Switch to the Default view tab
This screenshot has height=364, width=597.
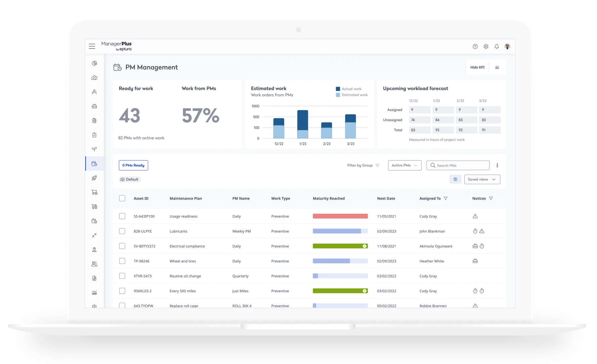click(x=130, y=179)
